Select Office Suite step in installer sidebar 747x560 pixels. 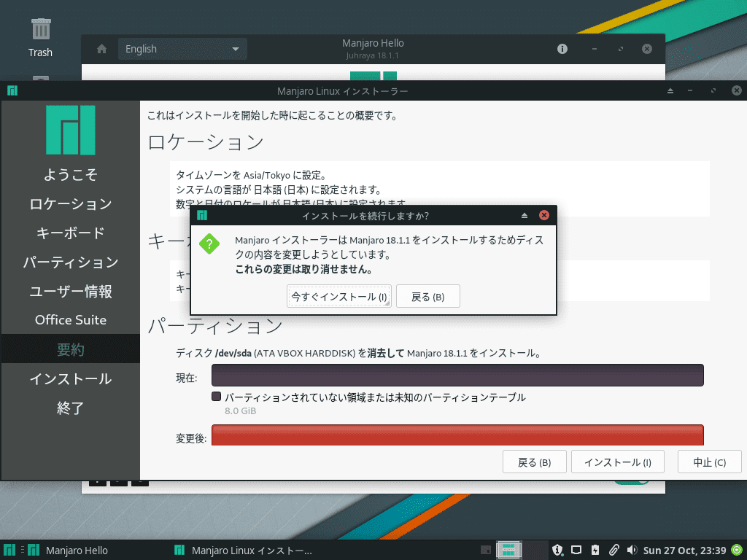(x=70, y=319)
